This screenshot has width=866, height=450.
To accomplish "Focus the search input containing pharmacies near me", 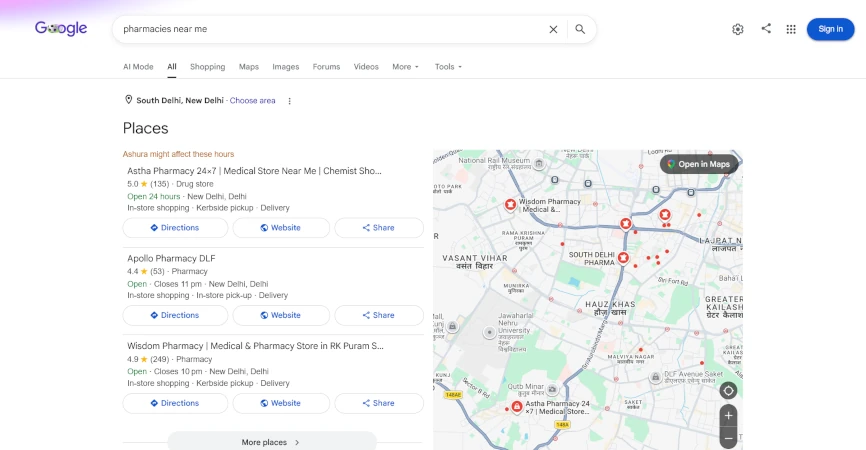I will [331, 29].
